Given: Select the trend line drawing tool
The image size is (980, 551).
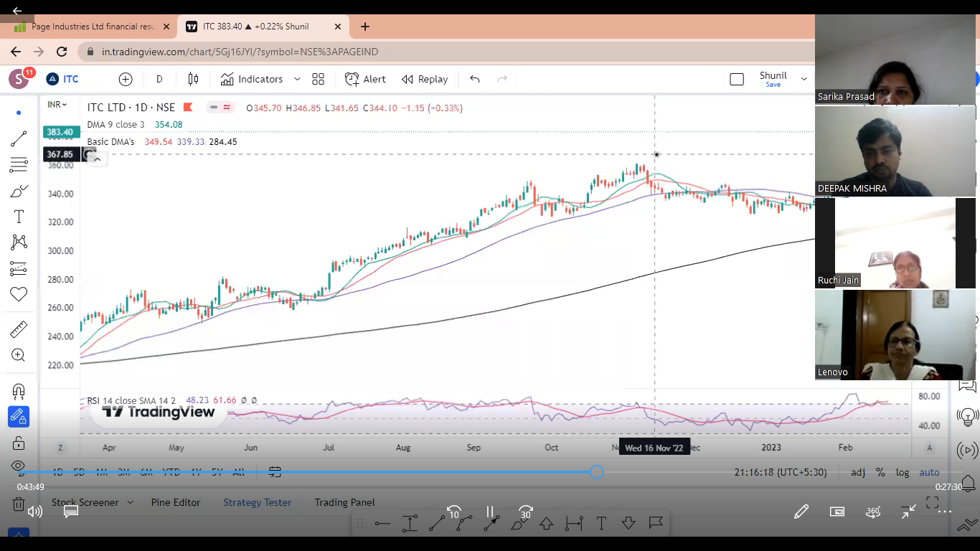Looking at the screenshot, I should 19,138.
